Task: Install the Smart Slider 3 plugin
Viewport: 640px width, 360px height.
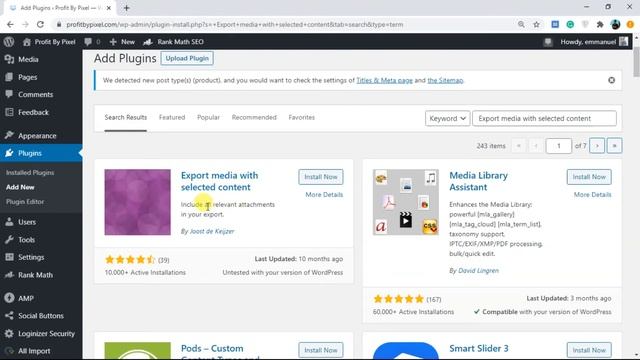Action: 589,350
